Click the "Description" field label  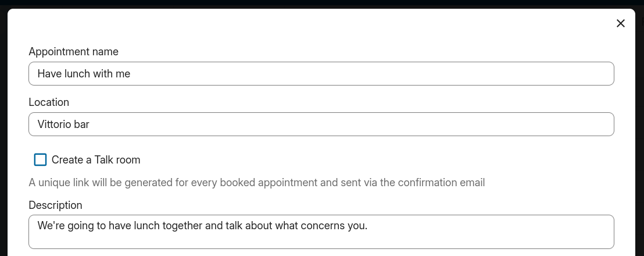(55, 205)
